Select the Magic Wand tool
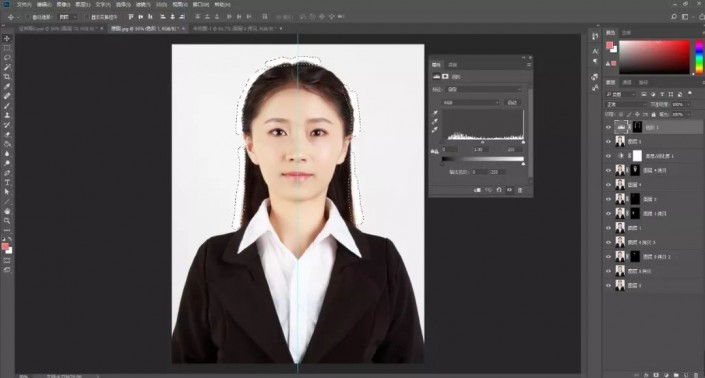 point(7,67)
